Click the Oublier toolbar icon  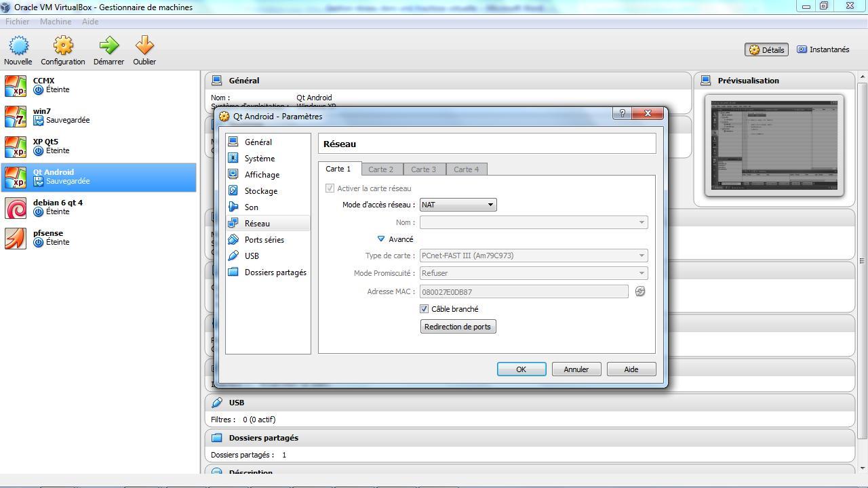144,46
